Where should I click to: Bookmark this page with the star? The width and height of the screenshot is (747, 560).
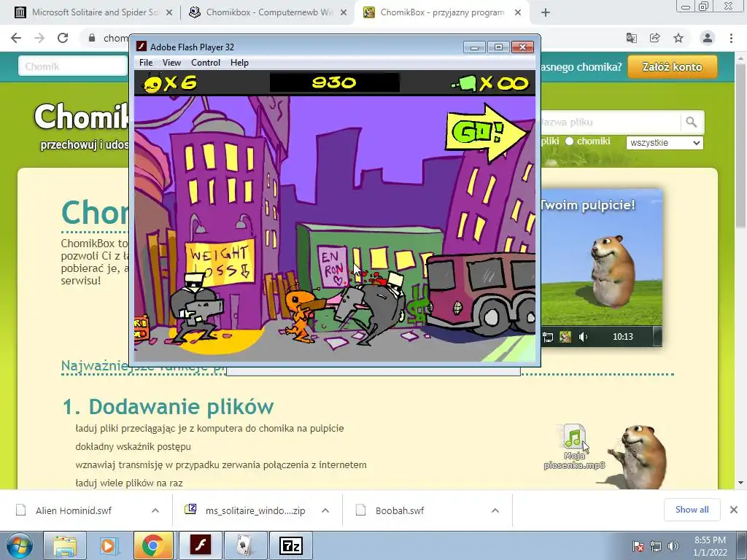(678, 38)
